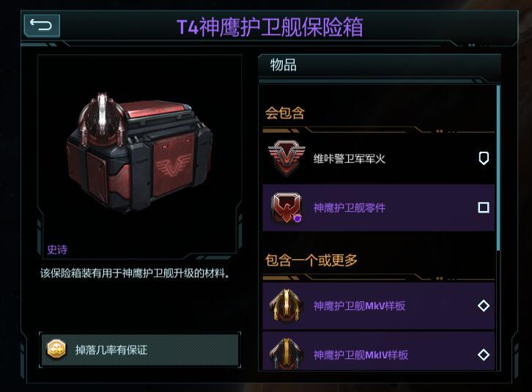Select the 维咔警卫军军火 item name
532x392 pixels.
point(349,158)
